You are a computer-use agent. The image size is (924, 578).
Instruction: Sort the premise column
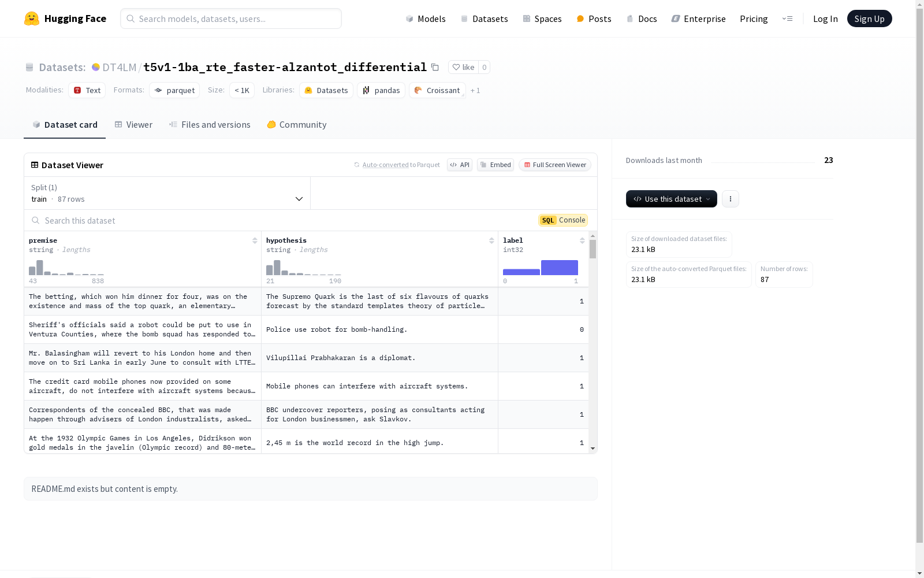pos(255,240)
